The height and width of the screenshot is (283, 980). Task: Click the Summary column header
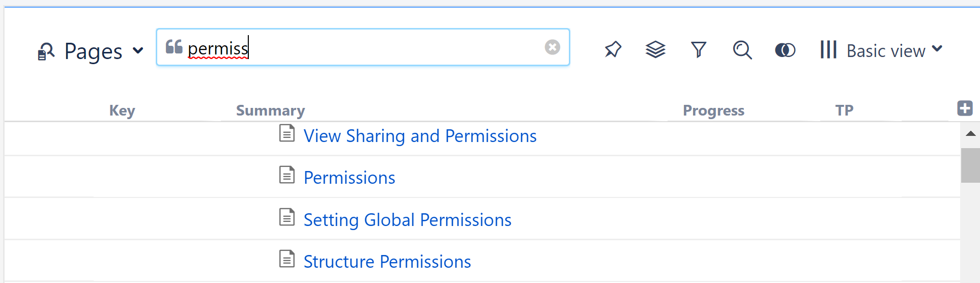[x=270, y=110]
